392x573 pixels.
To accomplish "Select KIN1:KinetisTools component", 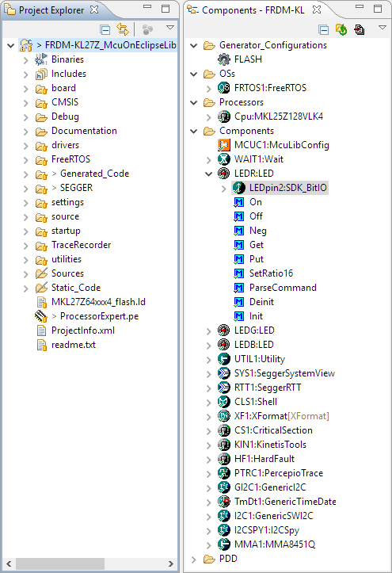I will [x=270, y=445].
